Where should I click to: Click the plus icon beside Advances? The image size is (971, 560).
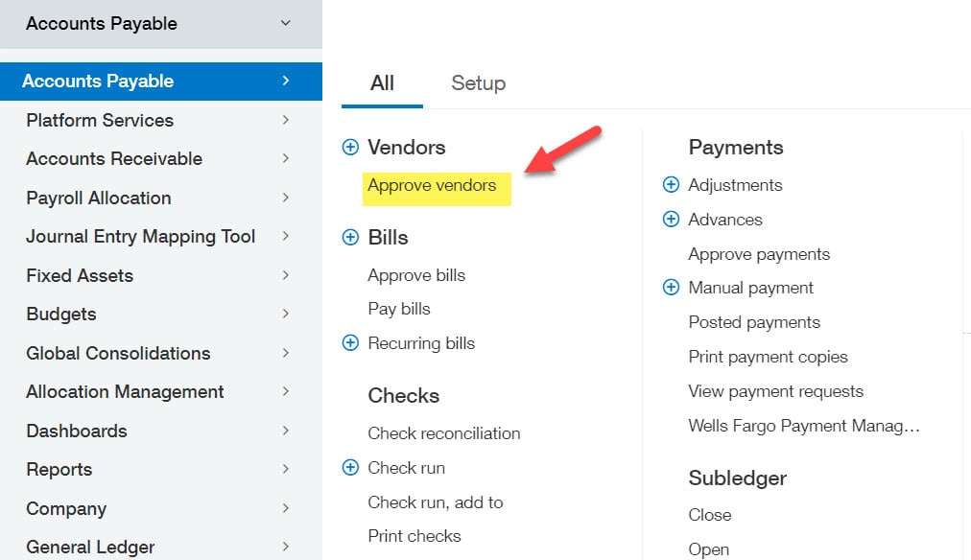click(x=671, y=220)
